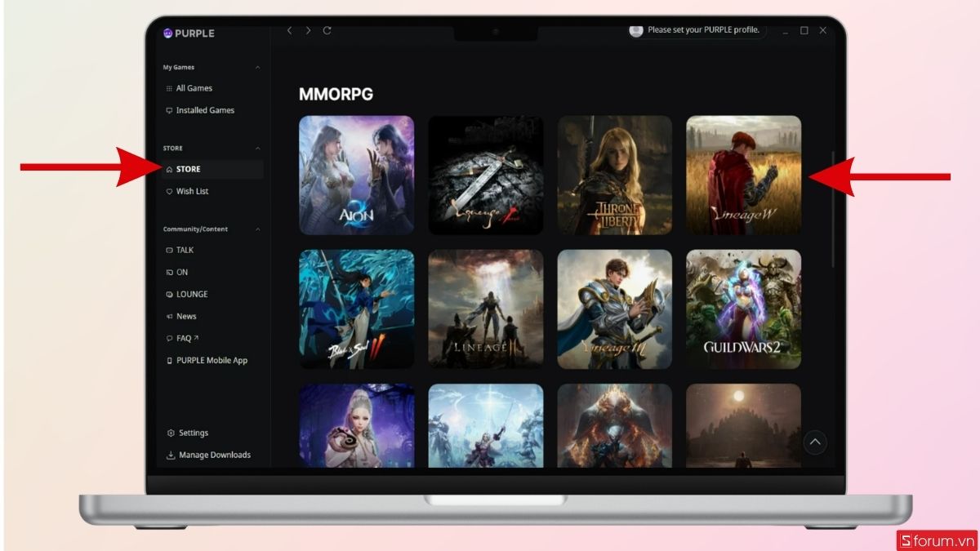Jump to top with up-arrow button
The image size is (980, 551).
(815, 442)
